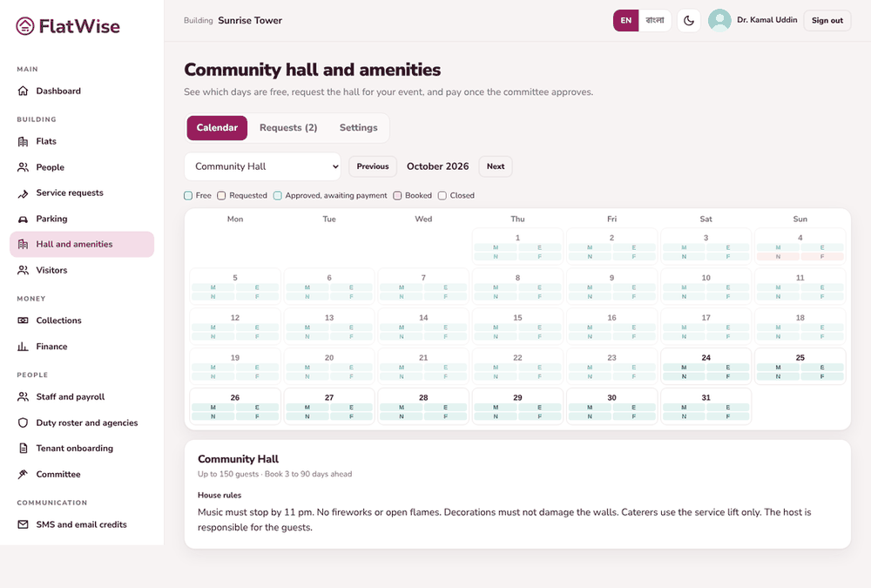
Task: Click the Sunrise Tower building name
Action: (250, 21)
